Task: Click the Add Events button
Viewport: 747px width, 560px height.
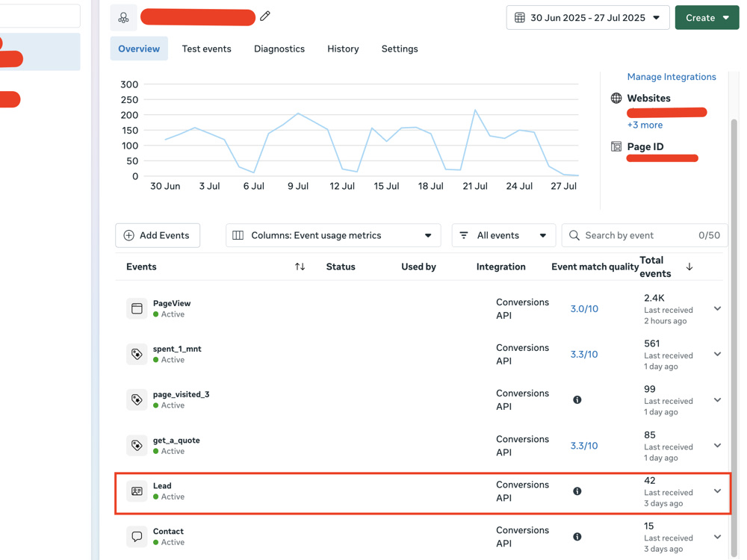Action: (158, 235)
